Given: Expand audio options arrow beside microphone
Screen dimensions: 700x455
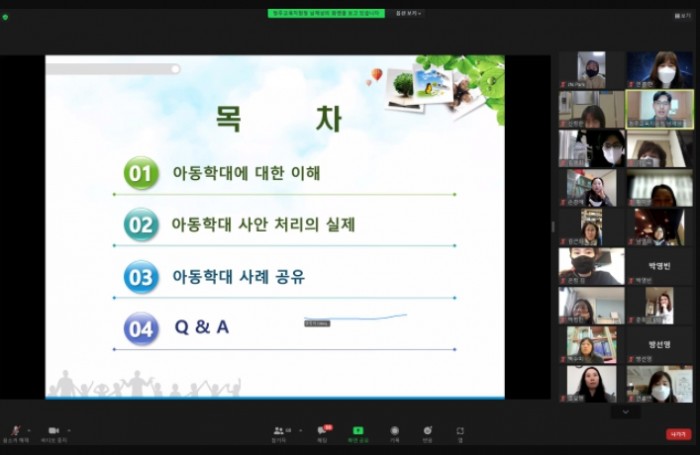Looking at the screenshot, I should pos(28,430).
